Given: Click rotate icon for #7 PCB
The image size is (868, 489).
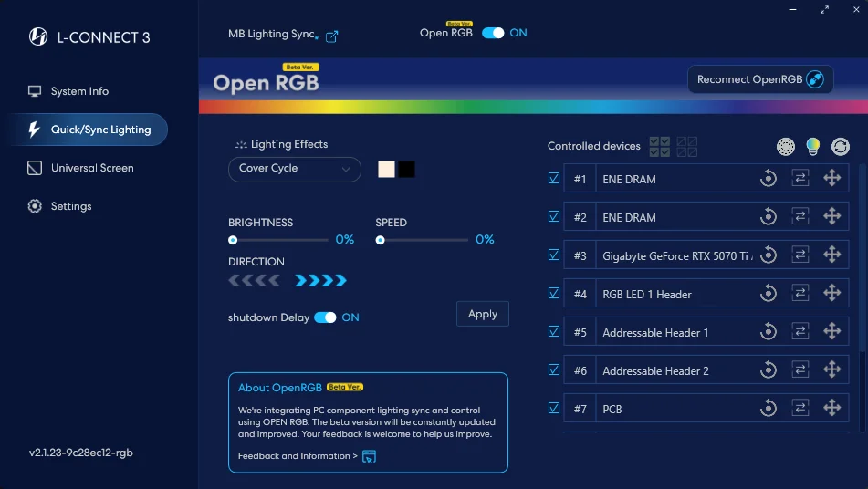Looking at the screenshot, I should click(769, 408).
